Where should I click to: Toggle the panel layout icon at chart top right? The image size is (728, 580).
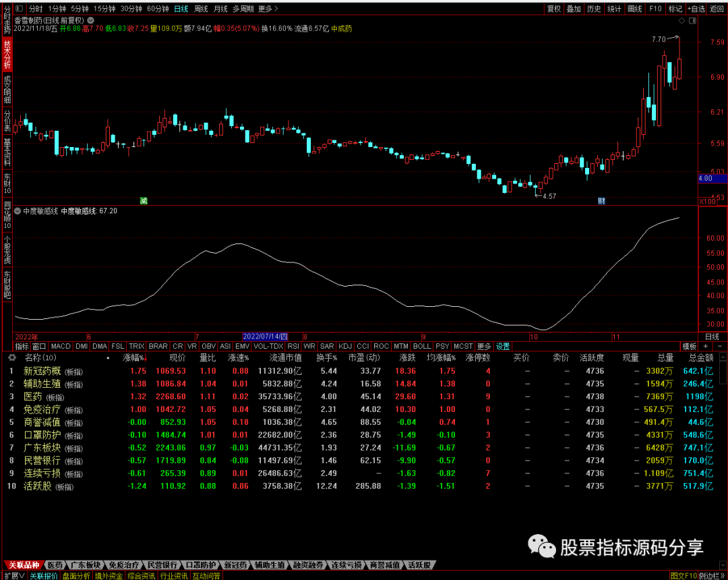(693, 21)
